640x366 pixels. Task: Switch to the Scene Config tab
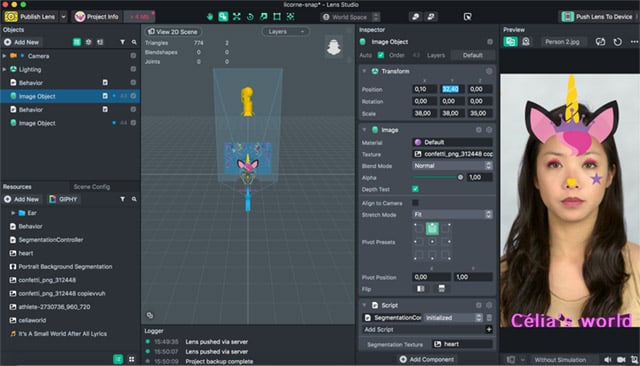pyautogui.click(x=91, y=186)
